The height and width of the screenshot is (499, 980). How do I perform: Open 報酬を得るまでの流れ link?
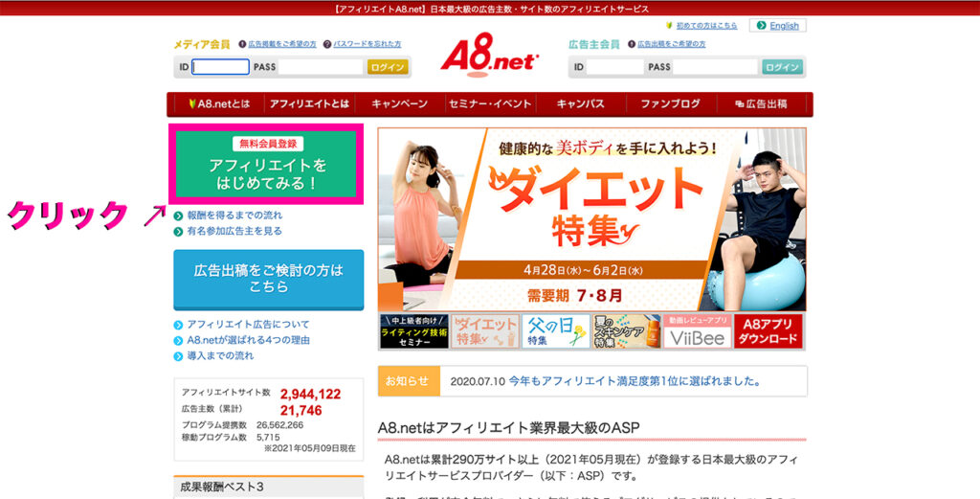click(234, 215)
